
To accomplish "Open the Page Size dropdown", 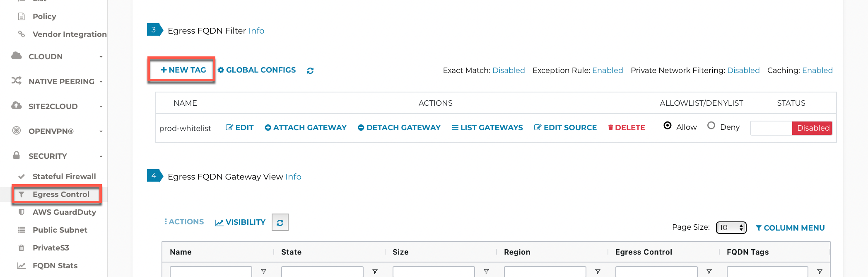I will point(731,227).
